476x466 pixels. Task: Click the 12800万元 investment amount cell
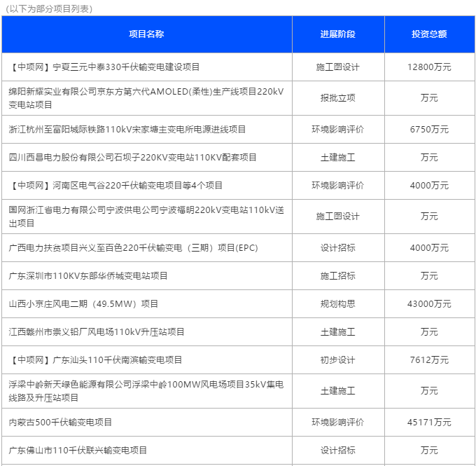(x=428, y=67)
